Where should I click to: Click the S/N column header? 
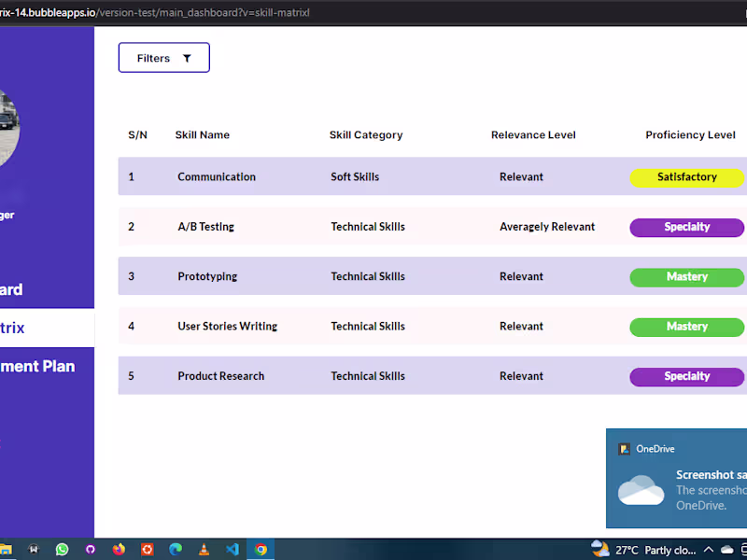click(x=137, y=134)
